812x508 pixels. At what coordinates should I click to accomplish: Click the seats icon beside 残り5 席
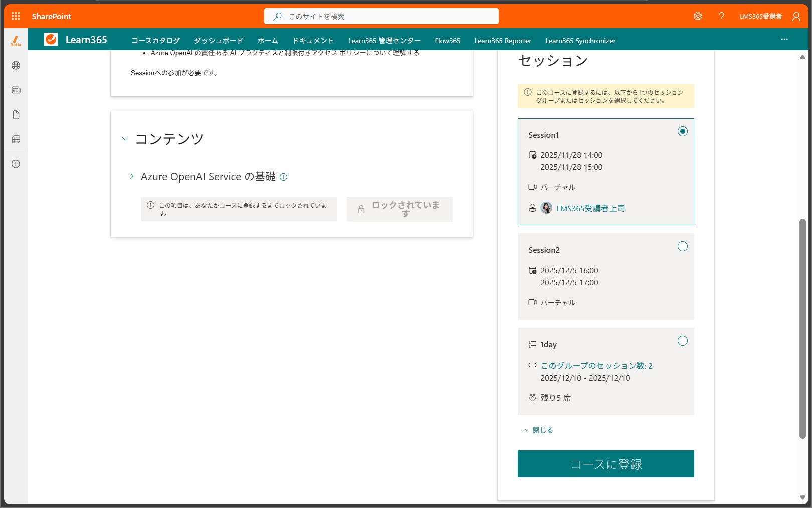(x=533, y=397)
